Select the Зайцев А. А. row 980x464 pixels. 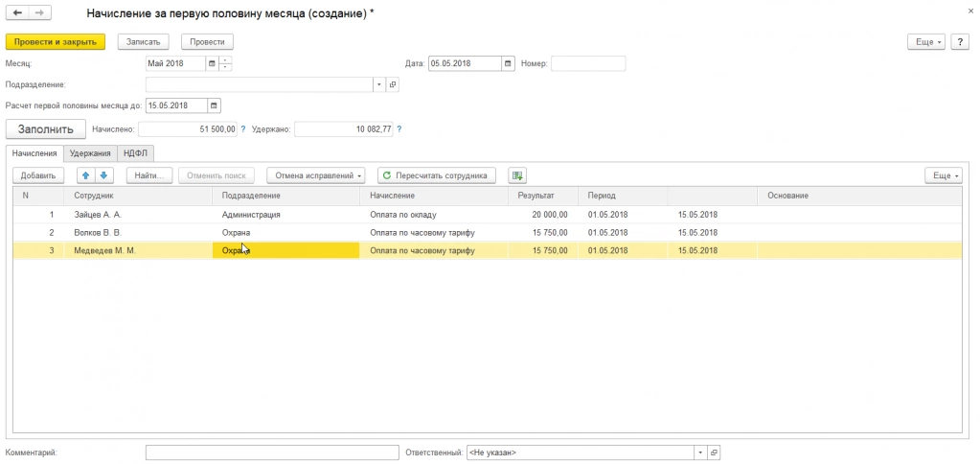(x=488, y=215)
